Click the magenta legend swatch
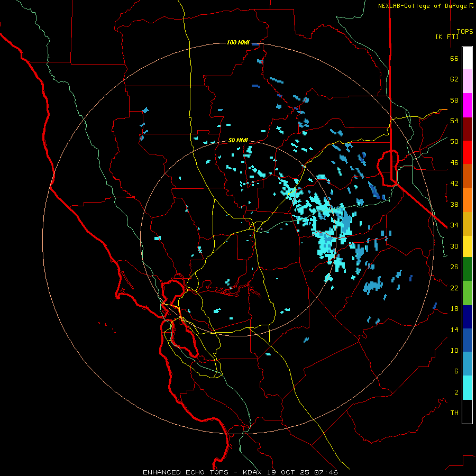476x476 pixels. (467, 105)
